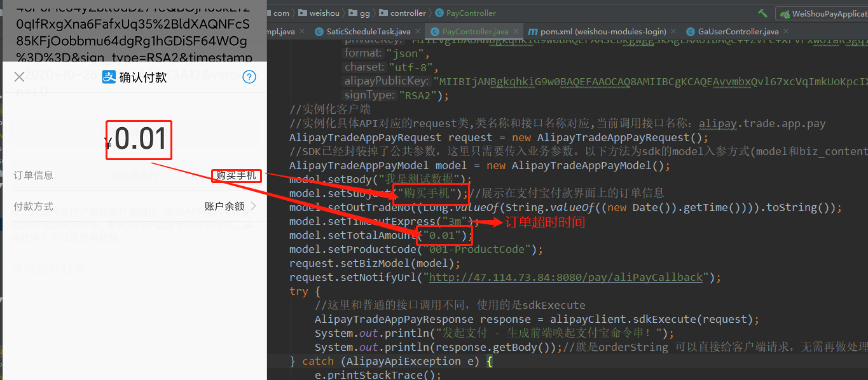The height and width of the screenshot is (380, 868).
Task: Click the catch AlipayApiException line
Action: (391, 361)
